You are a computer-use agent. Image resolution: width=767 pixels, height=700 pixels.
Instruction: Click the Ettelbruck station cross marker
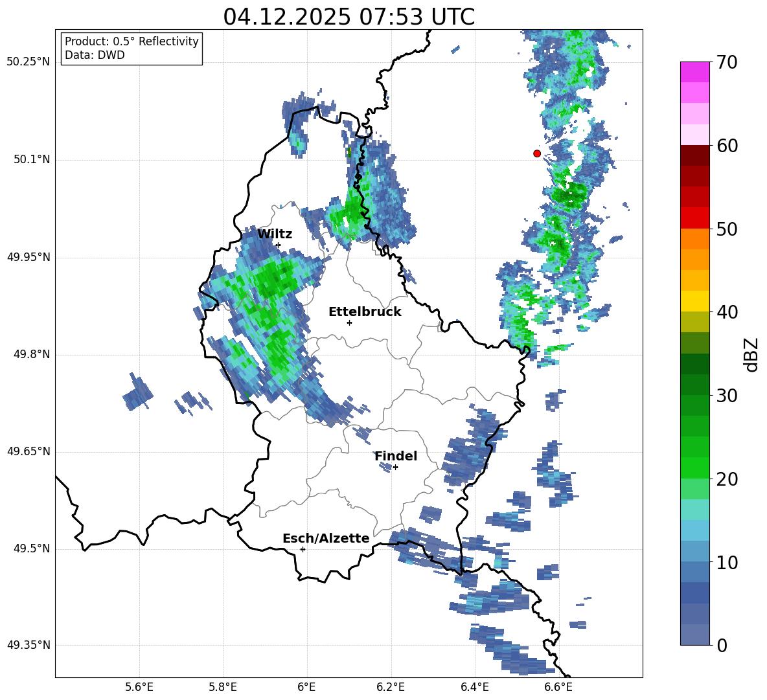click(x=349, y=322)
